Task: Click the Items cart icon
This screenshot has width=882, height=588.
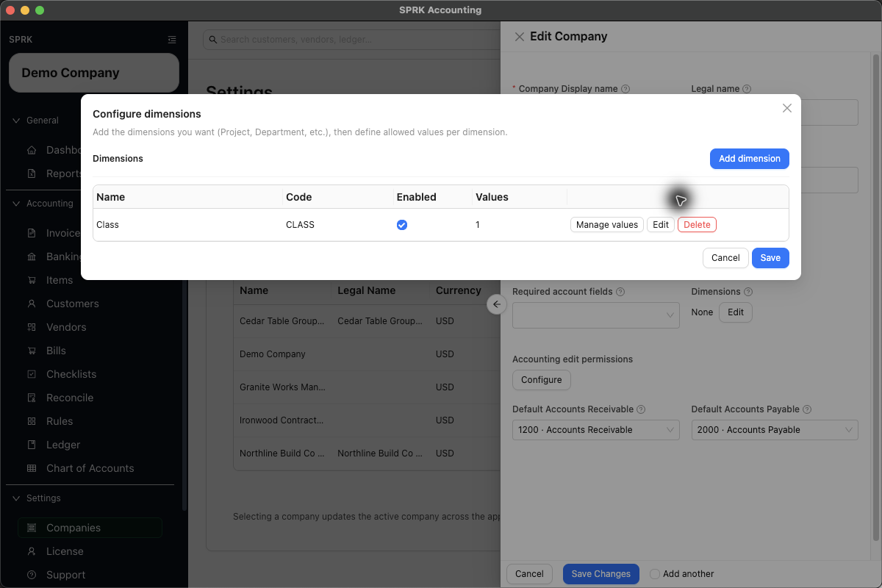Action: [32, 280]
